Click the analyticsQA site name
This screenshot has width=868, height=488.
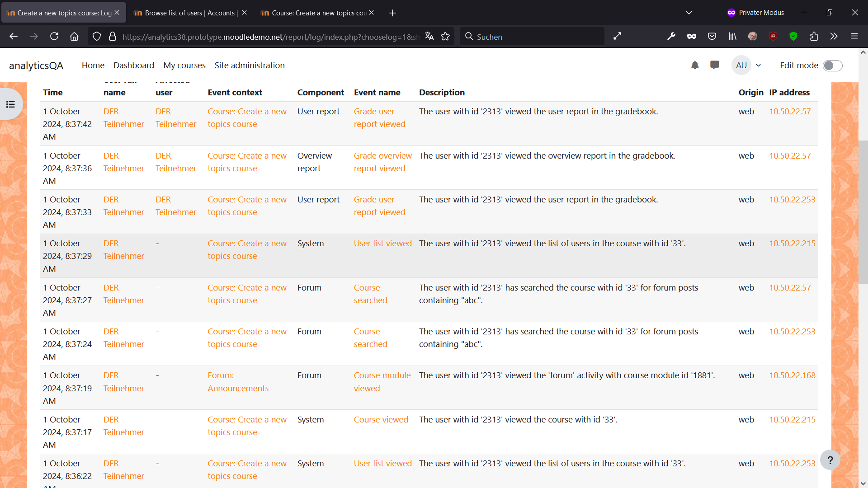pos(36,66)
